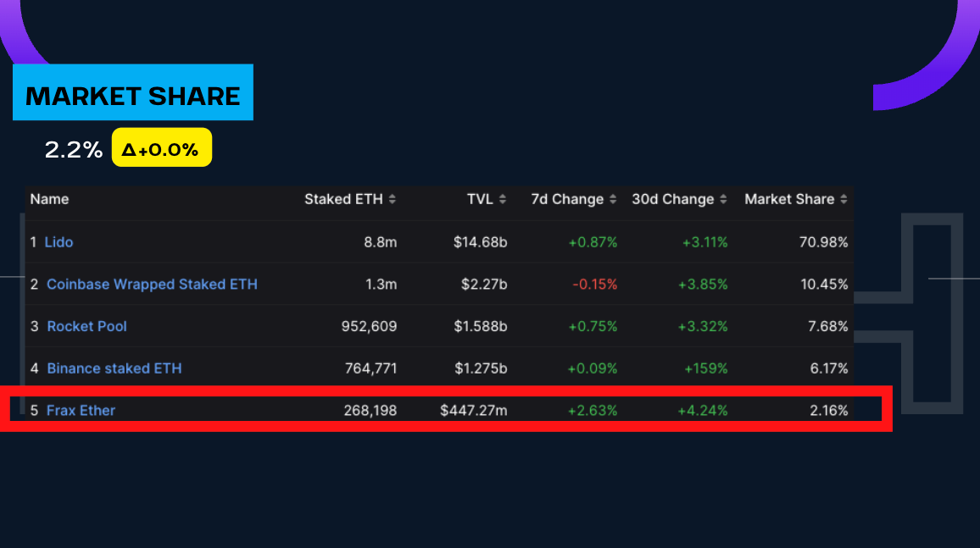The image size is (980, 548).
Task: Open the Lido protocol link
Action: (x=58, y=242)
